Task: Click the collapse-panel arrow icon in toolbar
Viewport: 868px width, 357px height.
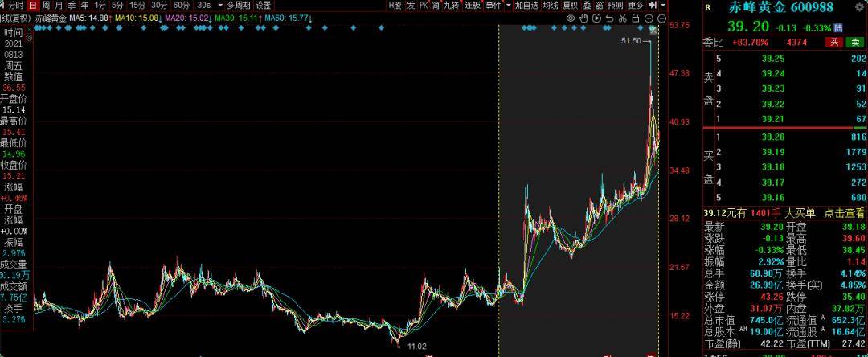Action: coord(652,5)
